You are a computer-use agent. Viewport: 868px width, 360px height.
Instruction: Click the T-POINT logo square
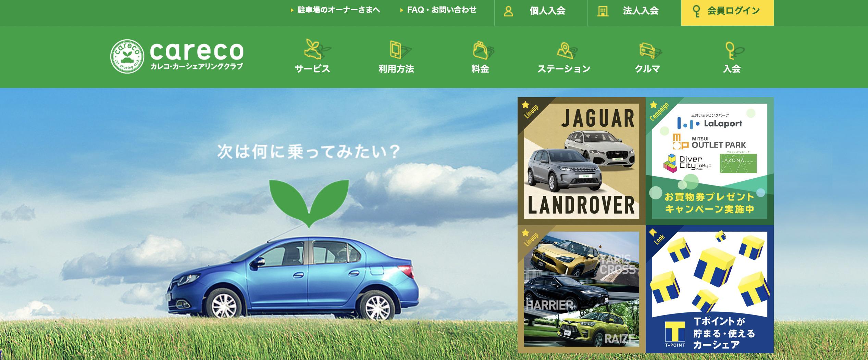click(x=675, y=334)
